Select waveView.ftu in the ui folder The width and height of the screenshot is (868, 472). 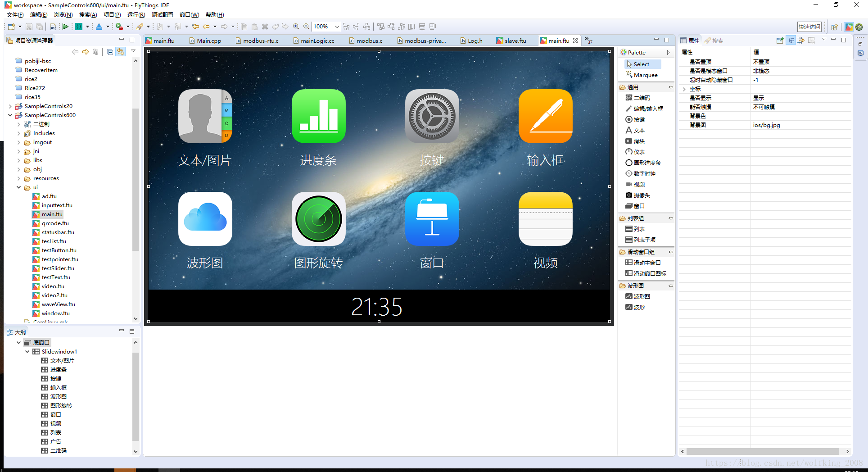[54, 304]
